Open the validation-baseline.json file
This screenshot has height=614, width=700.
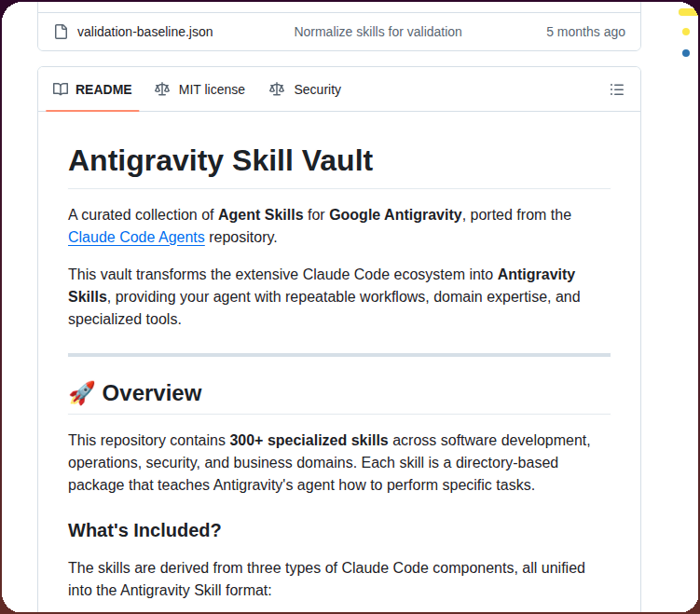pos(144,32)
